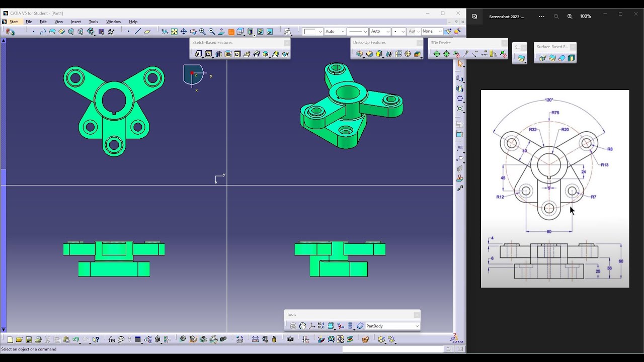Click the Zoom In icon
The height and width of the screenshot is (362, 644).
pos(202,31)
